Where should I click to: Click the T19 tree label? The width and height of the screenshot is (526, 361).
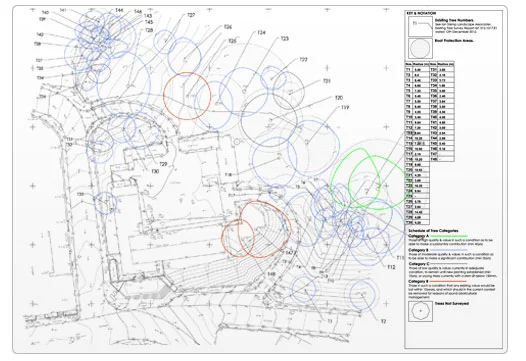pyautogui.click(x=345, y=107)
